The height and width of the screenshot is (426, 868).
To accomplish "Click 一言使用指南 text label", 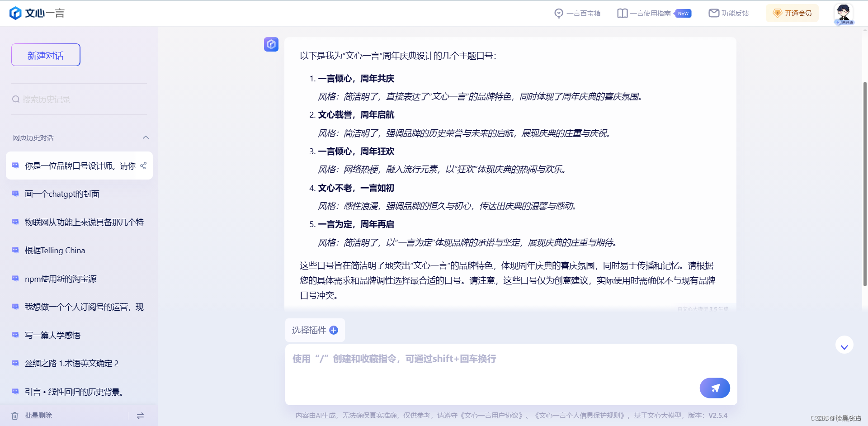I will point(650,14).
